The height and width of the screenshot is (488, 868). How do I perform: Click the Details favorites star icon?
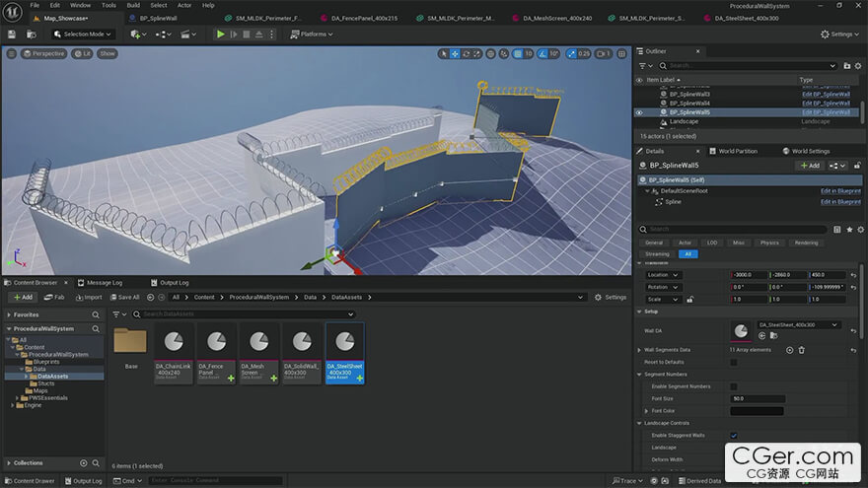point(849,229)
